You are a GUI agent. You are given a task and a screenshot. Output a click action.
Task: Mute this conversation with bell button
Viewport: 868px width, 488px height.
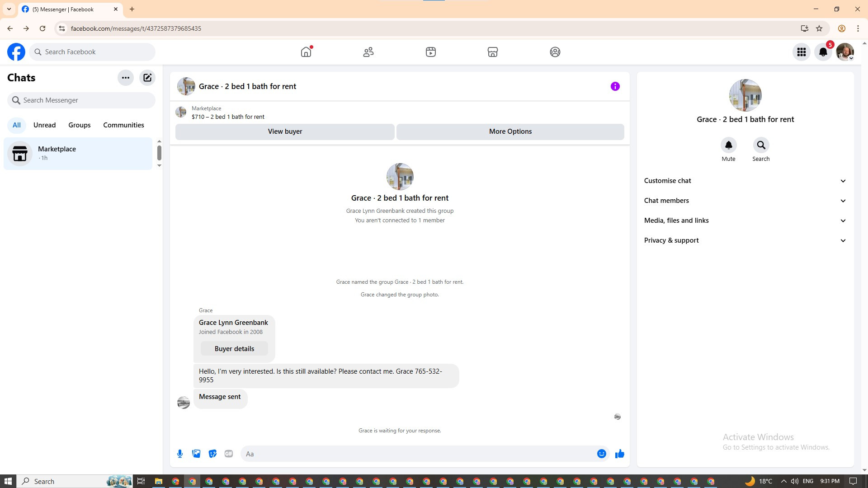728,145
